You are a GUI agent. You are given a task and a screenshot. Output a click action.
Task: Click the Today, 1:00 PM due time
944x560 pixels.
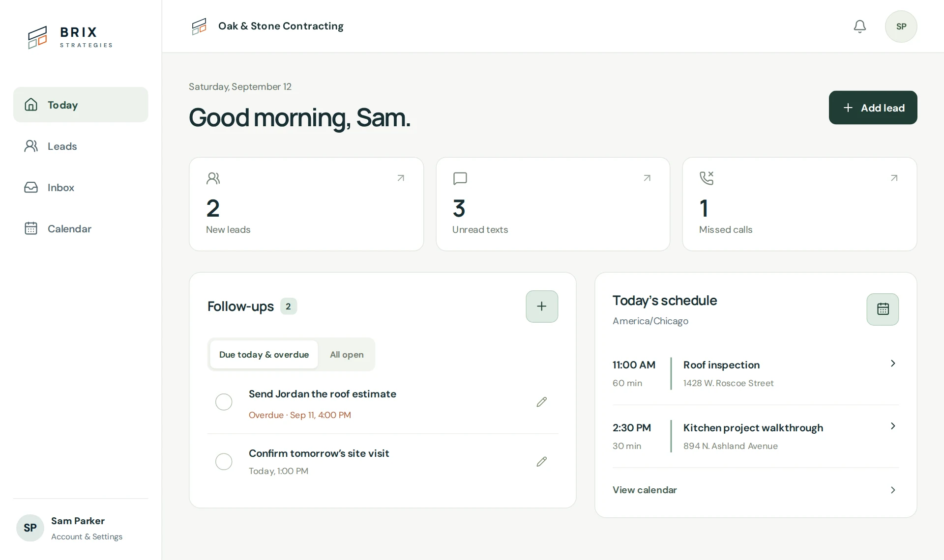[x=278, y=471]
